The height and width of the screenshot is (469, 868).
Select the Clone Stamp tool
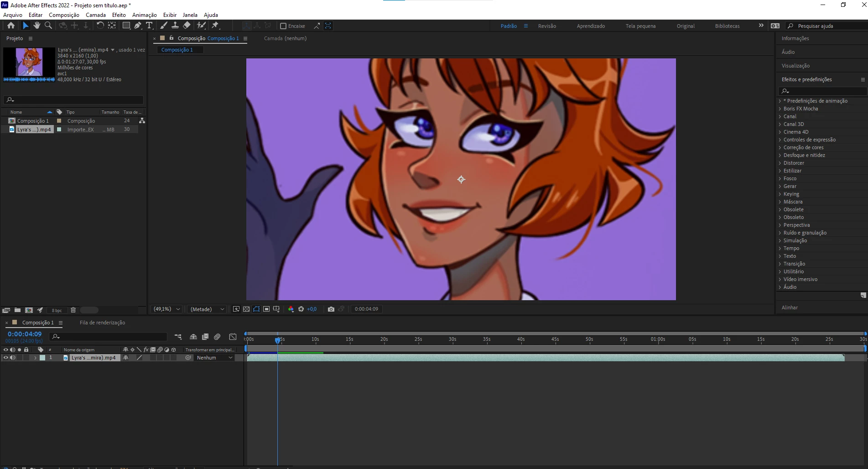click(x=175, y=26)
